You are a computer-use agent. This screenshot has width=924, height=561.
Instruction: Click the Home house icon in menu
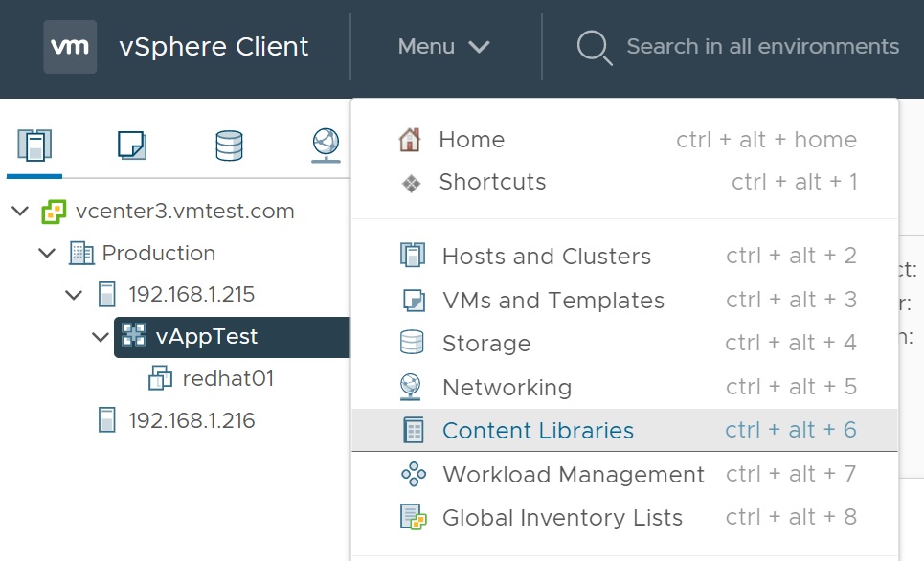point(410,140)
